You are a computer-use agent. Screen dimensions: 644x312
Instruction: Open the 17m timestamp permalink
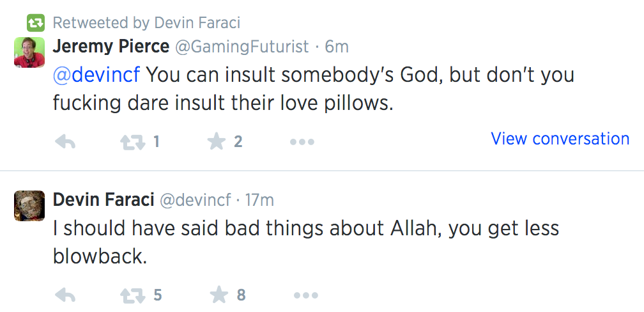pyautogui.click(x=259, y=200)
